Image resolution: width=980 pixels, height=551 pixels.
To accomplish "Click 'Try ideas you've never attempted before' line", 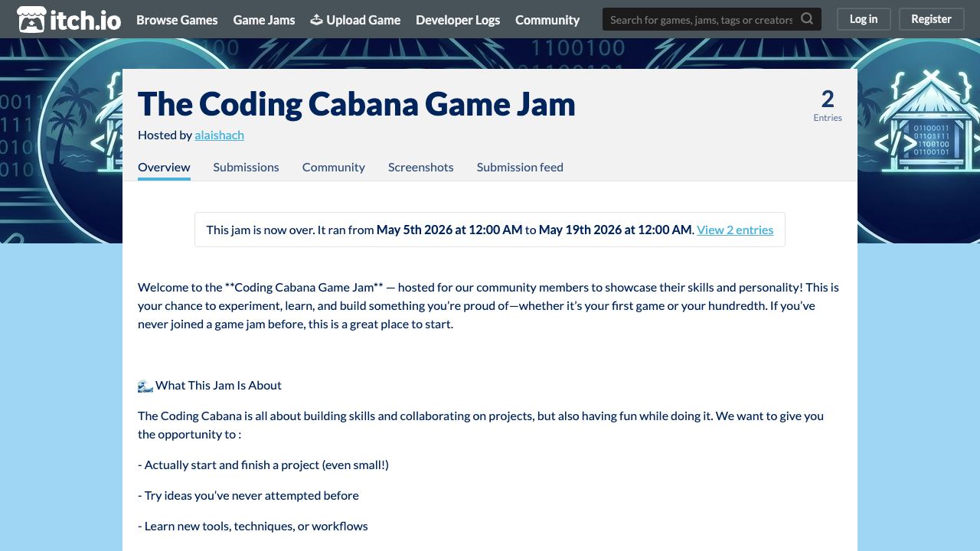I will (248, 495).
